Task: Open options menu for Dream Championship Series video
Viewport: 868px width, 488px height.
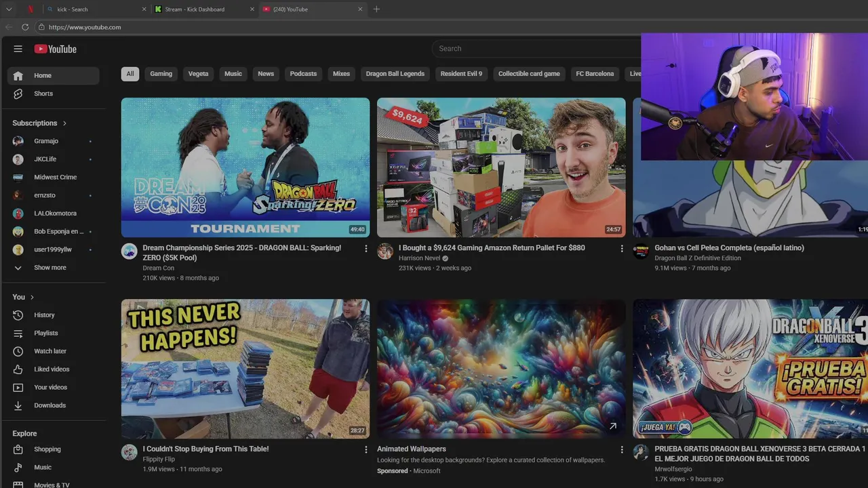Action: (366, 249)
